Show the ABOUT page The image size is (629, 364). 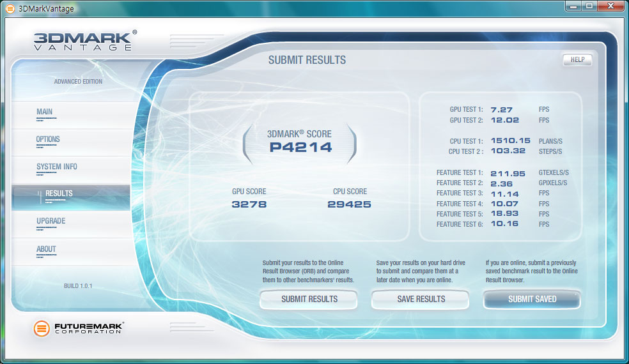coord(46,249)
